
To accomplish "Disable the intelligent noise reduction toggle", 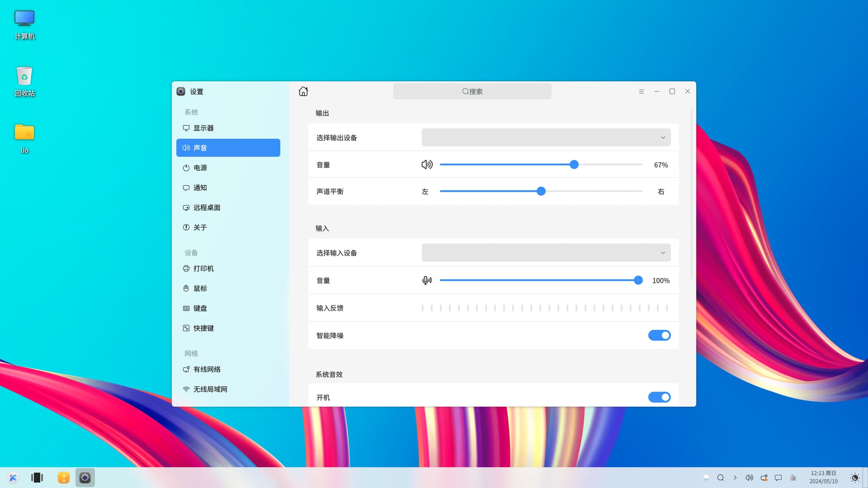I will [x=659, y=335].
